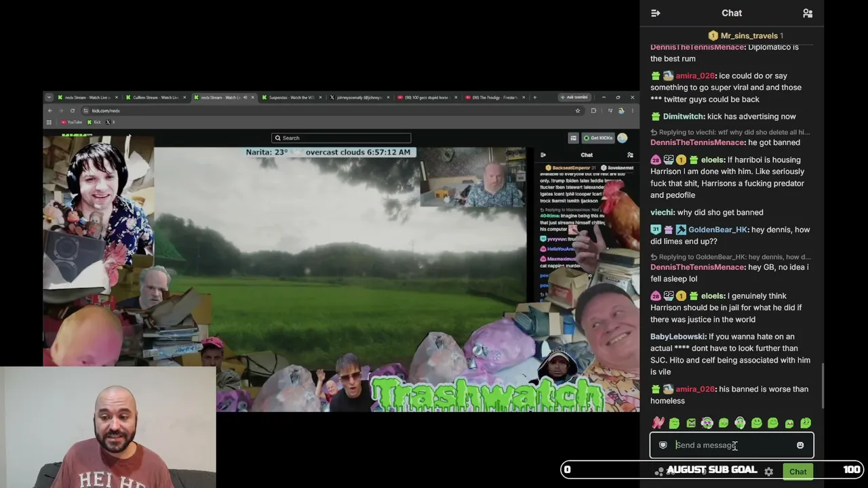This screenshot has height=488, width=868.
Task: Open the extensions icon in browser toolbar
Action: pyautogui.click(x=593, y=110)
